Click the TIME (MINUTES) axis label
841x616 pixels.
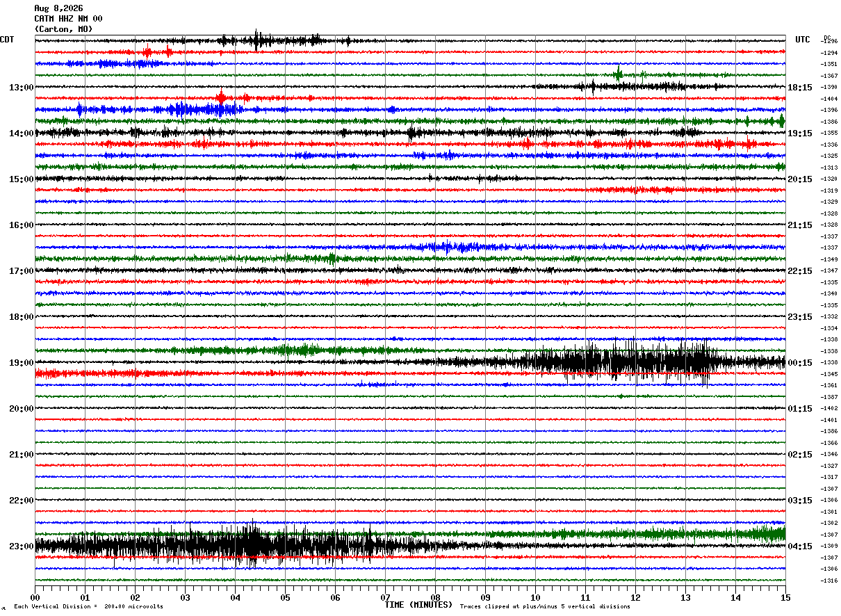pyautogui.click(x=418, y=605)
